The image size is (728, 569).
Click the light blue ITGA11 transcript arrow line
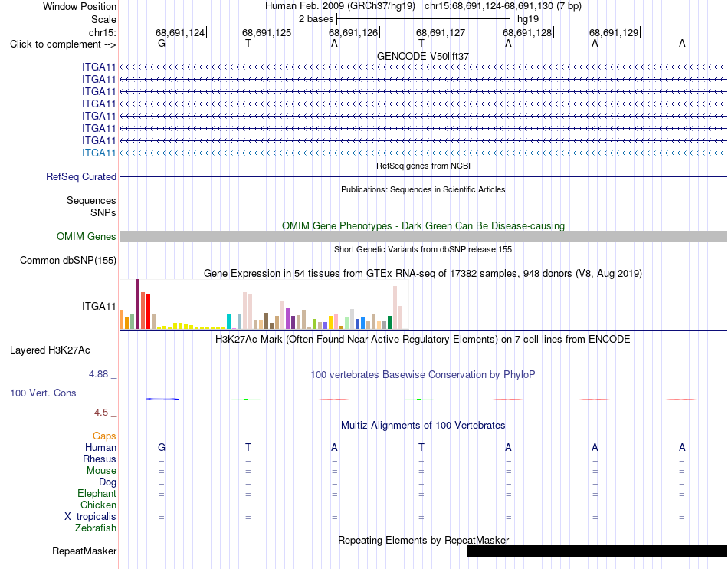pos(423,153)
